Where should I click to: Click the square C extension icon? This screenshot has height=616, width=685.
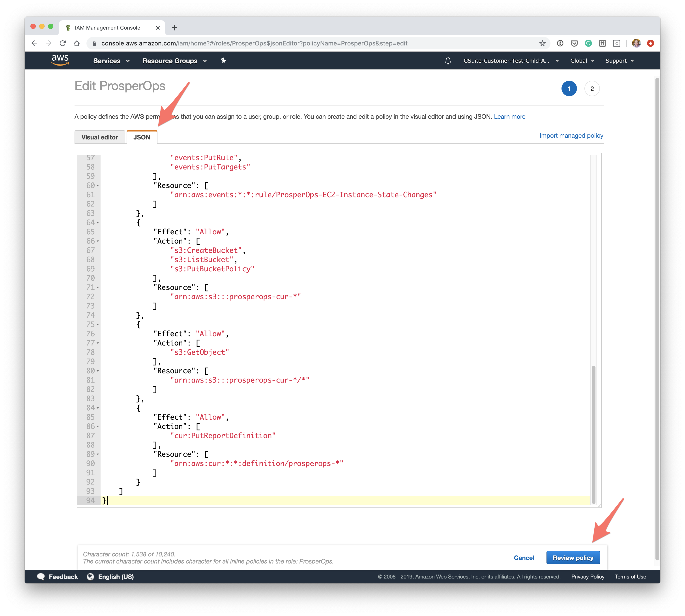coord(617,43)
